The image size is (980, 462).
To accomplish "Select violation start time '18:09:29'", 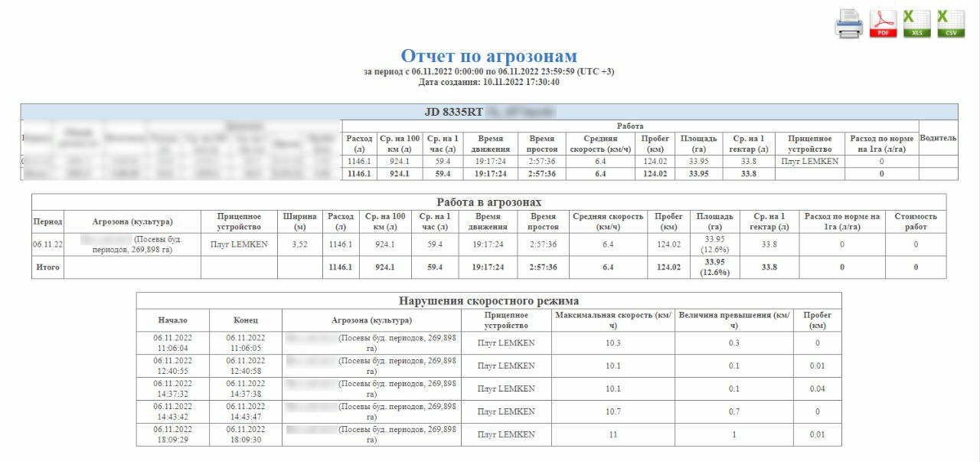I will 172,440.
